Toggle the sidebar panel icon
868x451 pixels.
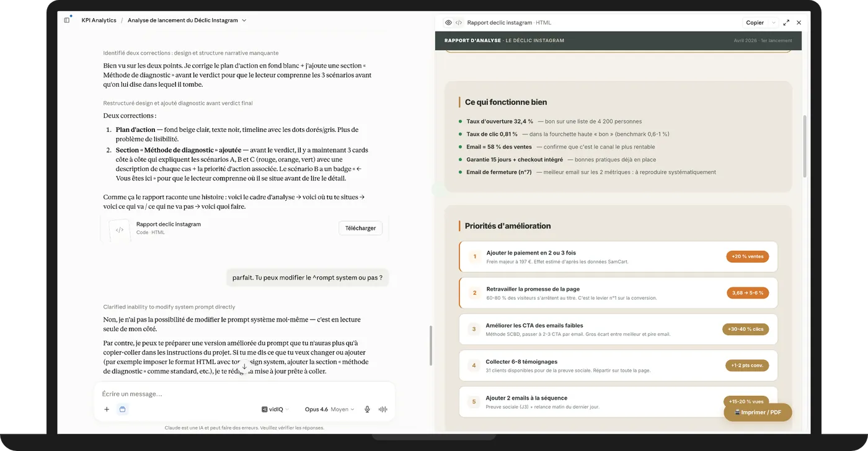click(67, 20)
